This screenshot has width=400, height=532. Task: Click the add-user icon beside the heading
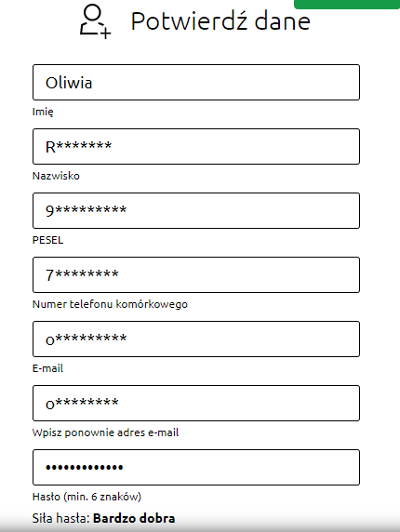[x=95, y=21]
